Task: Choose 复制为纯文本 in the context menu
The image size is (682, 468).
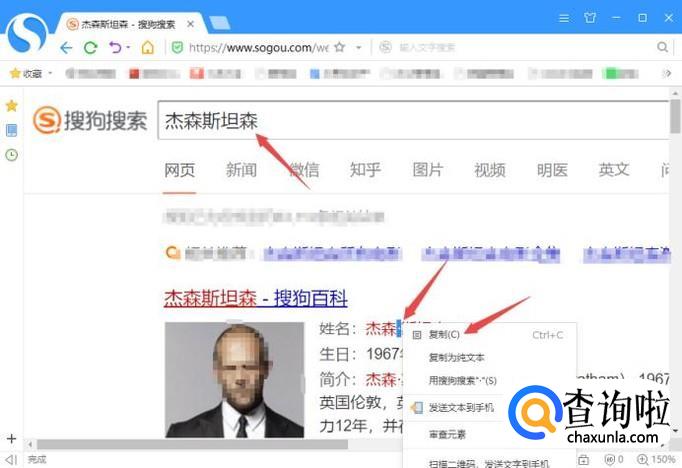Action: point(456,357)
